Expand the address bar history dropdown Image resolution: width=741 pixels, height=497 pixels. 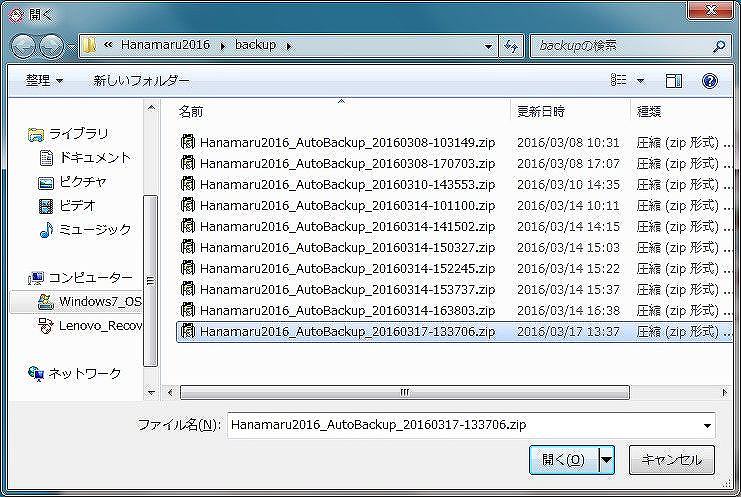click(x=488, y=46)
